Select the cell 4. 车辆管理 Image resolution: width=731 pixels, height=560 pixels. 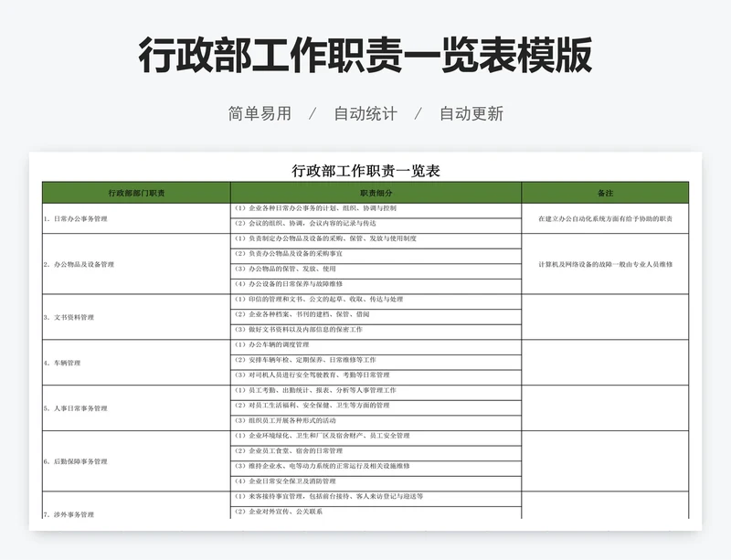[136, 363]
